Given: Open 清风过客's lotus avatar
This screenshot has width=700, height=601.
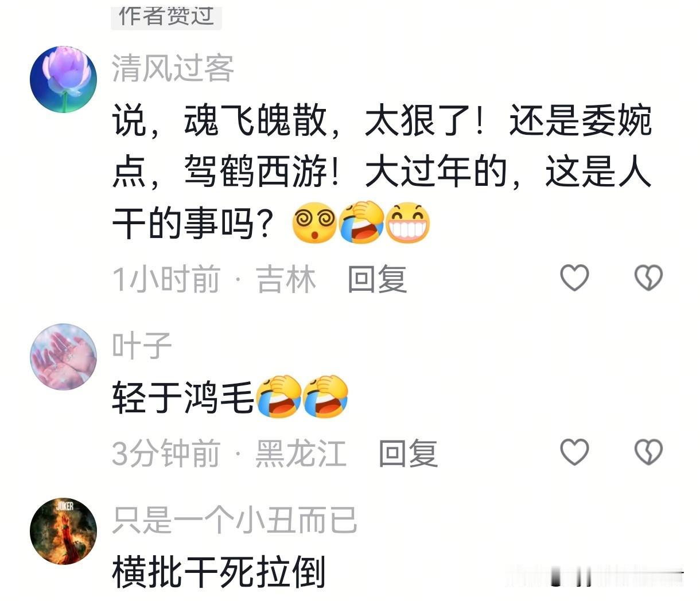Looking at the screenshot, I should [x=63, y=79].
